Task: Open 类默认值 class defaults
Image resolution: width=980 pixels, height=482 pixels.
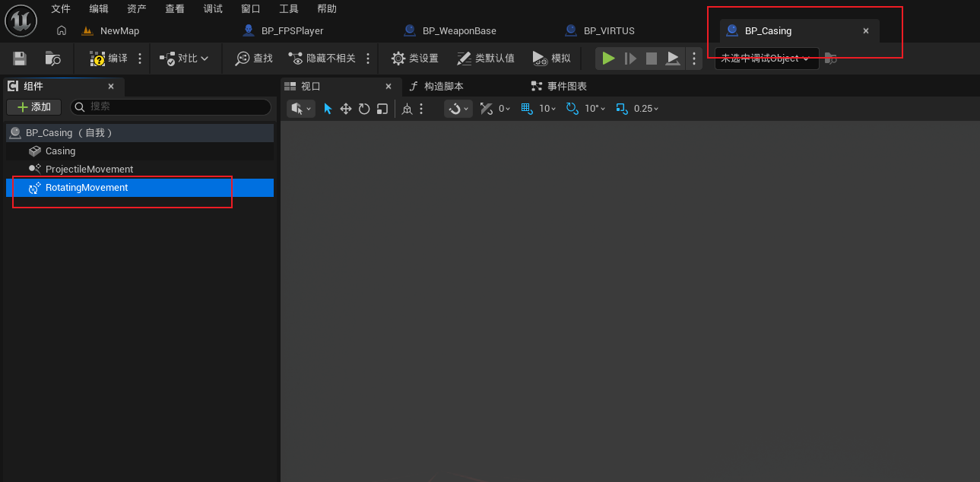Action: (x=485, y=58)
